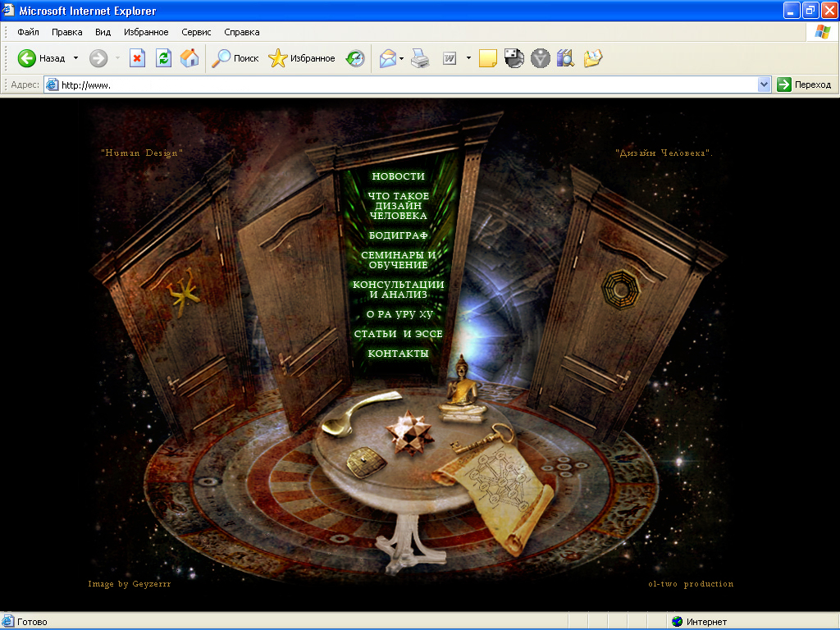
Task: Open КОНСУЛЬТАЦИИ И АНАЛИЗ link
Action: (398, 290)
